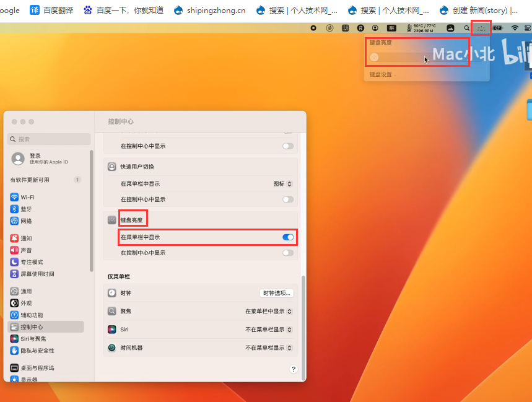
Task: Click the circled R menu bar icon
Action: [360, 28]
